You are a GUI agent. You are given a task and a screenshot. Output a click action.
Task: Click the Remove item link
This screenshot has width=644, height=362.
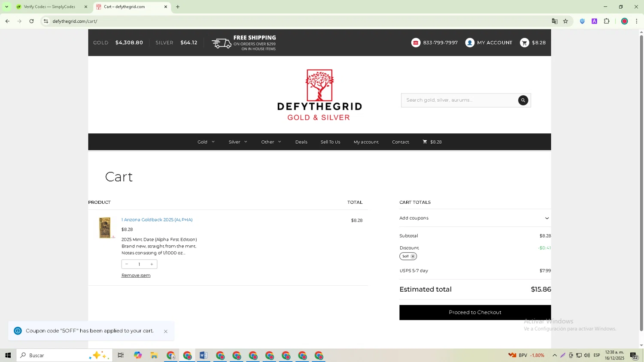pos(136,275)
